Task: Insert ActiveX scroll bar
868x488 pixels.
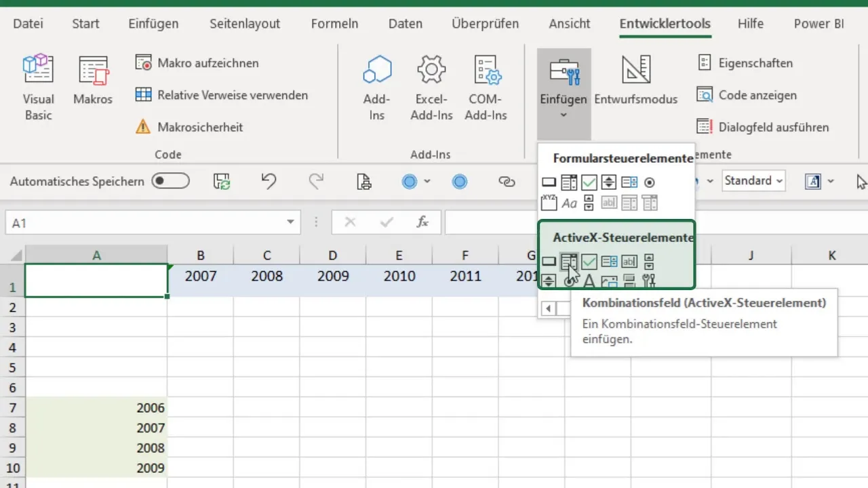Action: tap(649, 262)
